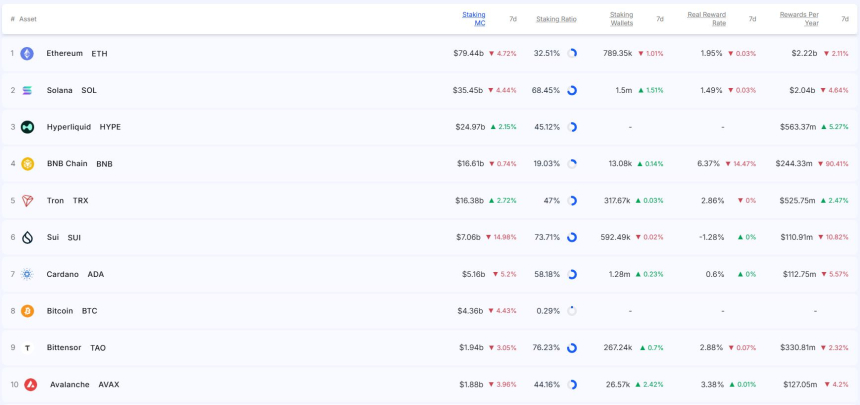Click the Bittensor logo icon

click(x=27, y=348)
